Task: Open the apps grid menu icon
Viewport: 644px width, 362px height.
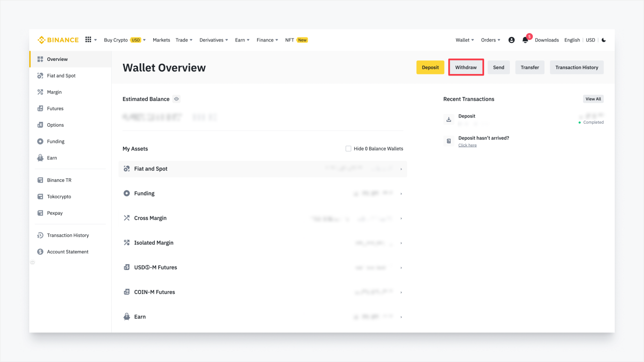Action: pos(88,40)
